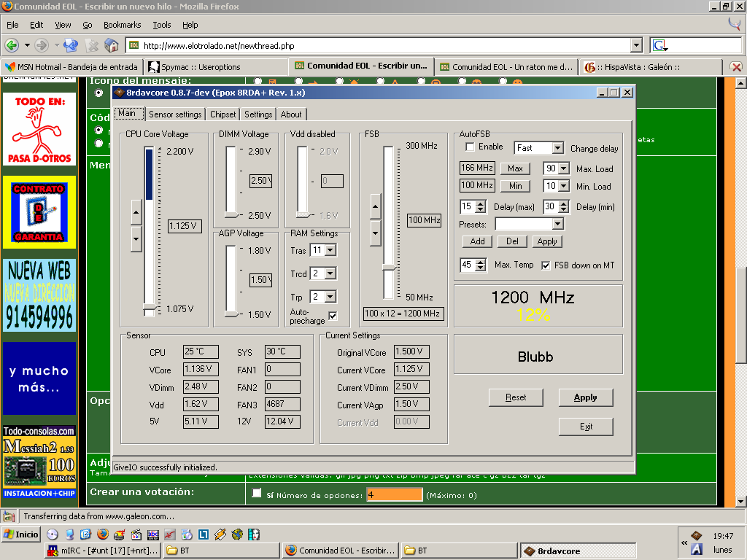Screen dimensions: 747x560
Task: Open the Change delay Fast dropdown
Action: (x=557, y=148)
